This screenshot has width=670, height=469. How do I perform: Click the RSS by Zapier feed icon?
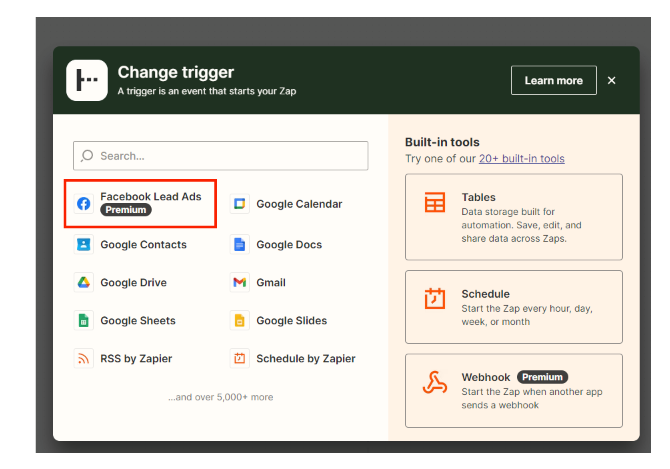(84, 358)
